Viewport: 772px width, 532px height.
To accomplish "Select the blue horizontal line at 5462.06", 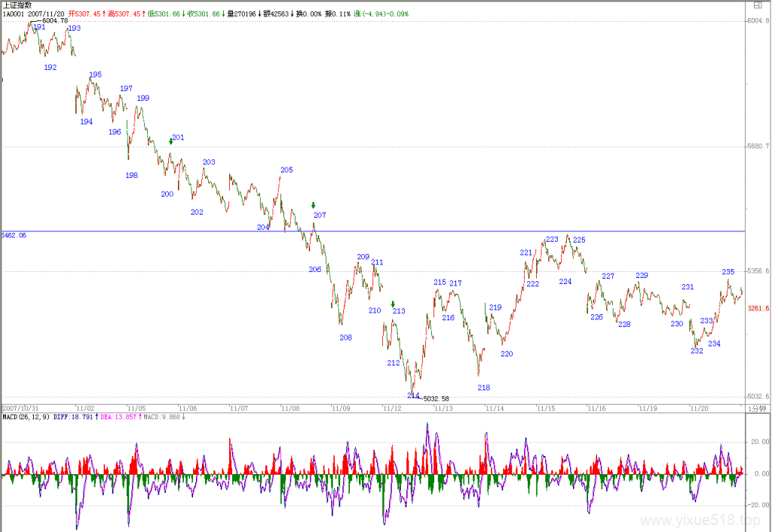I will click(373, 231).
